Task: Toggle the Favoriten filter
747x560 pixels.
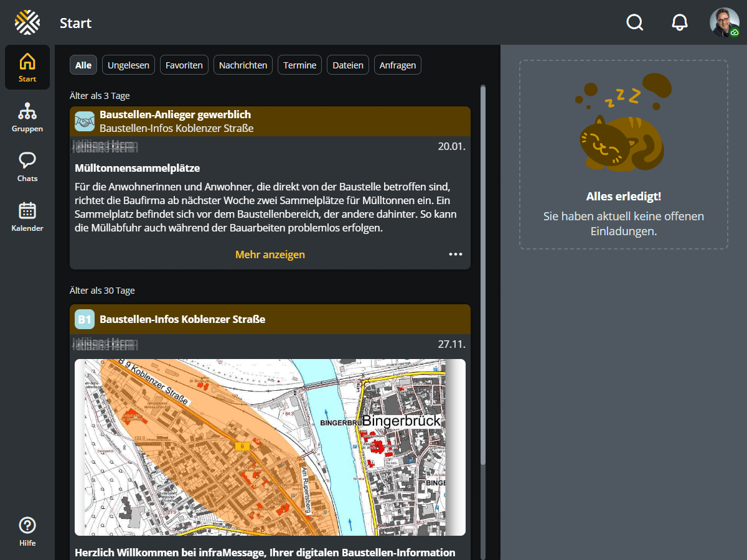Action: coord(184,65)
